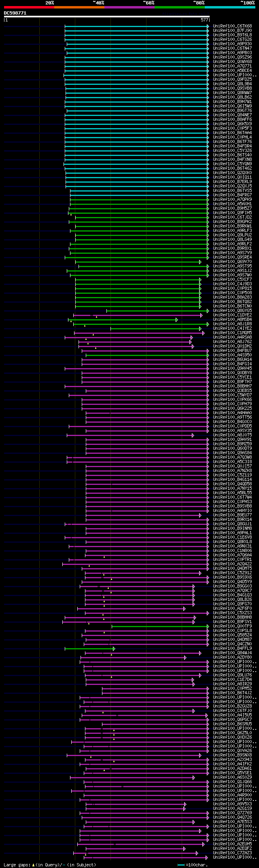Click label UniRef100_B9RKW1

(232, 226)
